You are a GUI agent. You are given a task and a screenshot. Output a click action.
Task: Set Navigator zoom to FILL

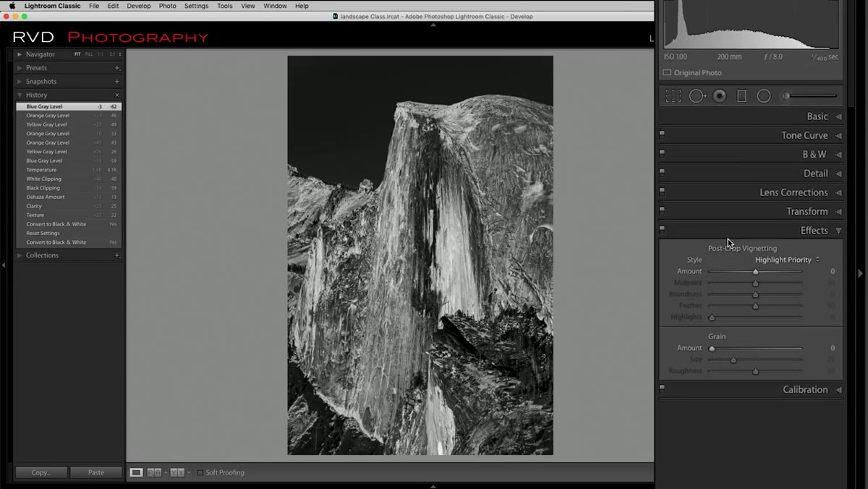(x=89, y=54)
